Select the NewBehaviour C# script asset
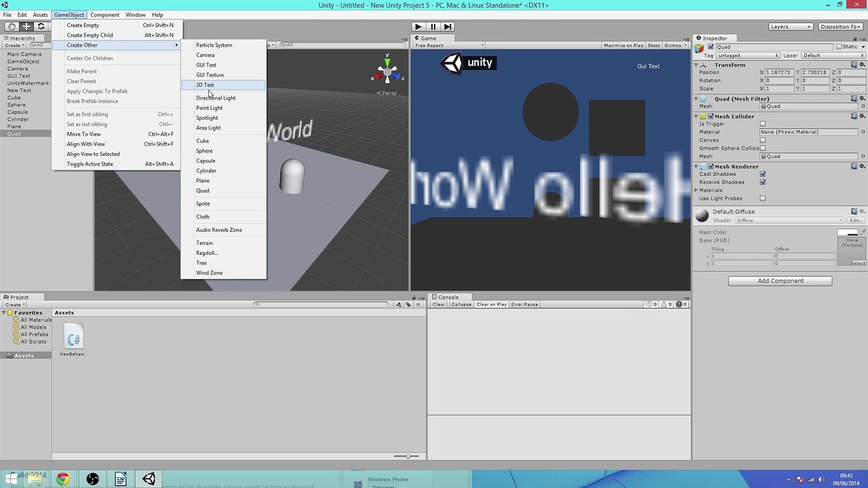Screen dimensions: 868x488 coord(73,341)
